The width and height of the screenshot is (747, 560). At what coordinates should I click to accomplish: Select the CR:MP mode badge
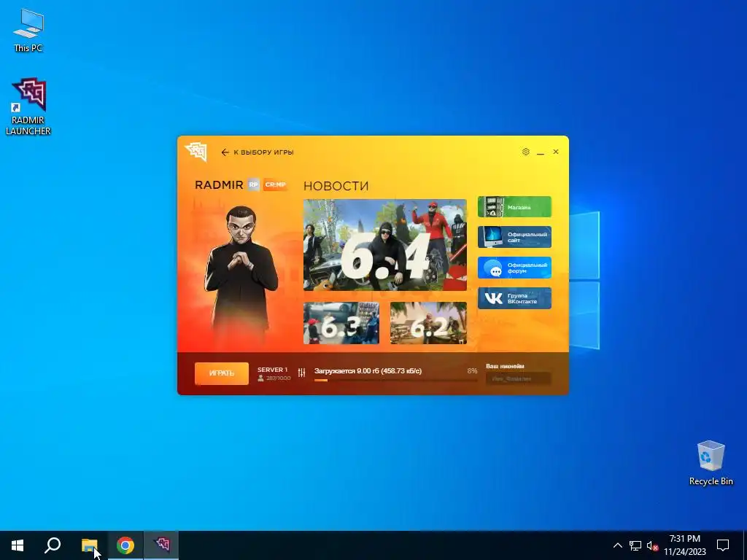275,184
